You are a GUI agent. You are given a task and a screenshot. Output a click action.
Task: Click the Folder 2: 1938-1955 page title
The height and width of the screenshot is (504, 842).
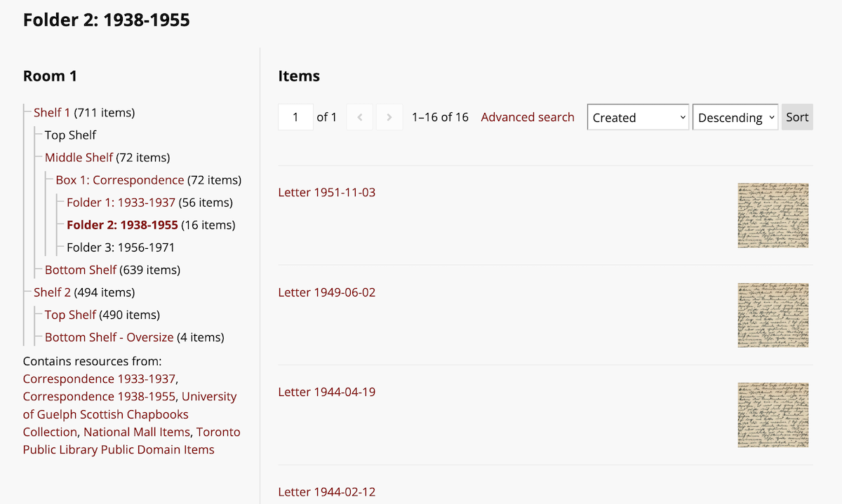[107, 20]
